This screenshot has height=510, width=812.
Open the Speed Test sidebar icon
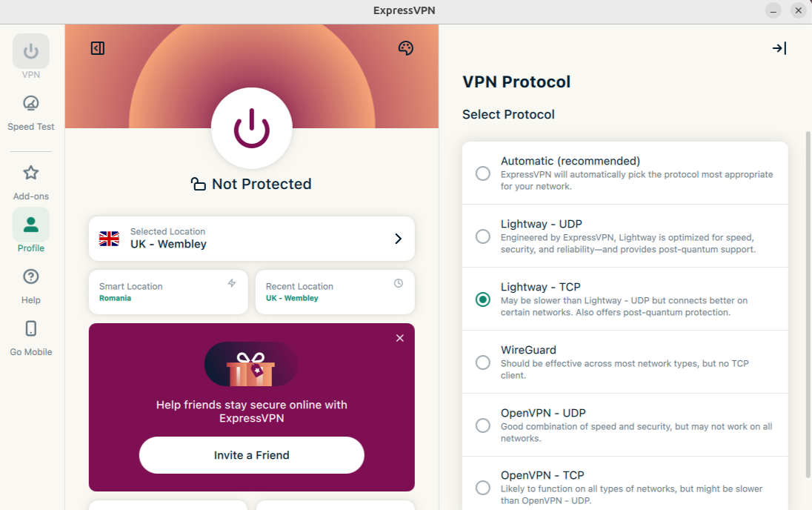(31, 103)
